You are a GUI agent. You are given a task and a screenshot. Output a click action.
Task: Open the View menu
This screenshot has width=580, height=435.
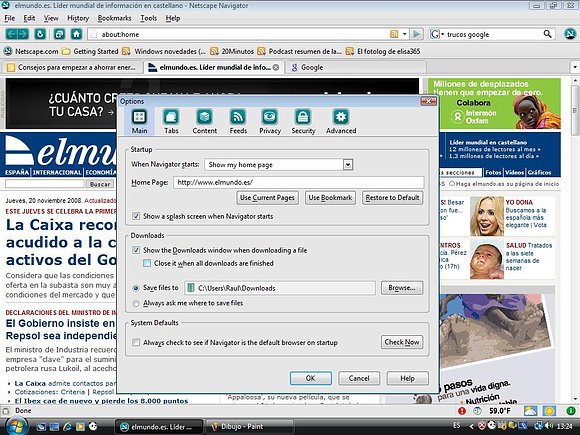51,18
